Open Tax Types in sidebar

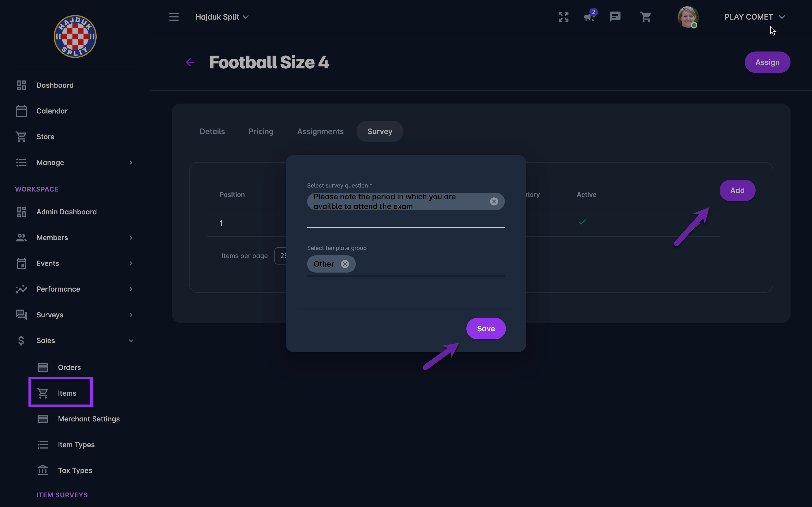(75, 471)
